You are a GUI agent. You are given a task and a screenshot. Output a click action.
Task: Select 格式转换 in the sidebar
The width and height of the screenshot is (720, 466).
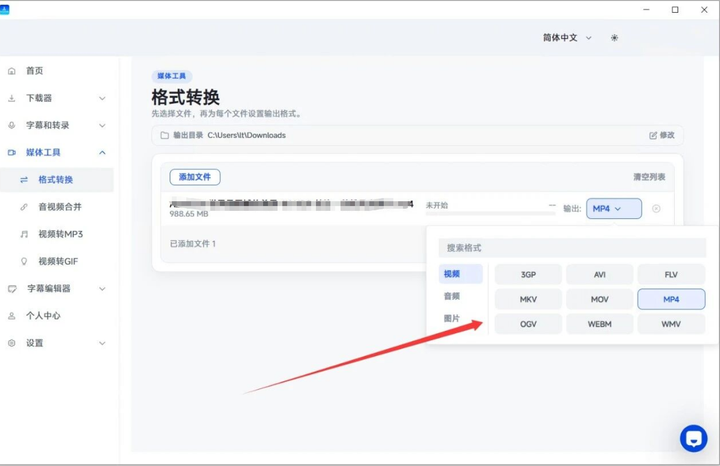[56, 180]
